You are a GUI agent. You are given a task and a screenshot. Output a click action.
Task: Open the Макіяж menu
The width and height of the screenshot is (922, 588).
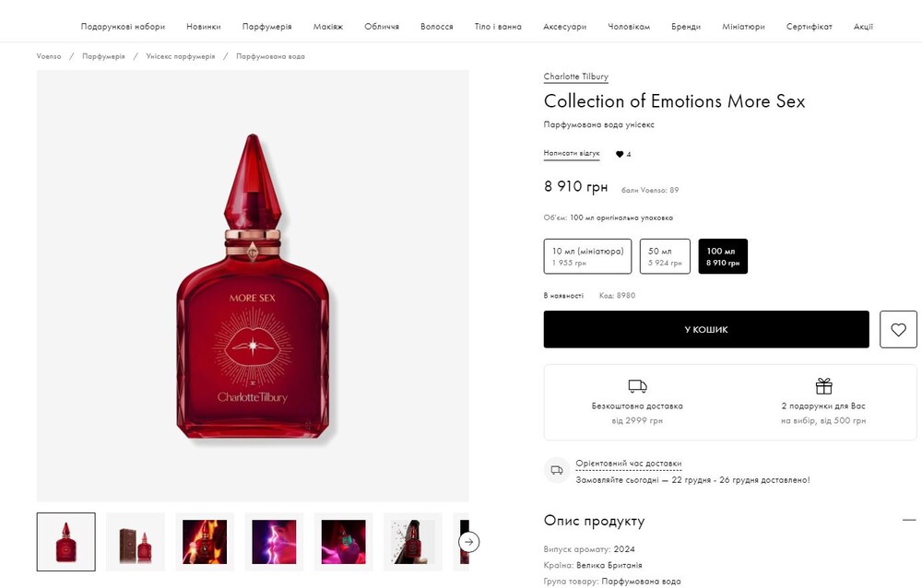[327, 27]
